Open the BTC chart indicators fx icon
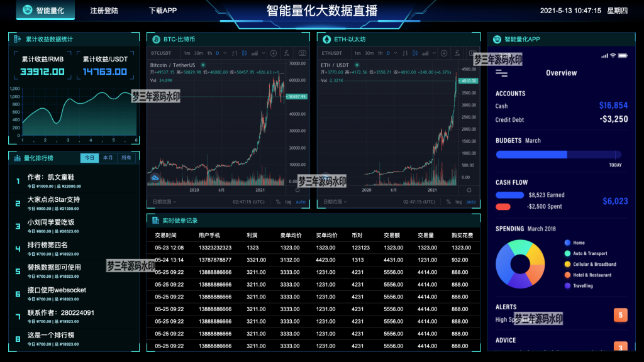Viewport: 644px width, 362px height. (287, 53)
